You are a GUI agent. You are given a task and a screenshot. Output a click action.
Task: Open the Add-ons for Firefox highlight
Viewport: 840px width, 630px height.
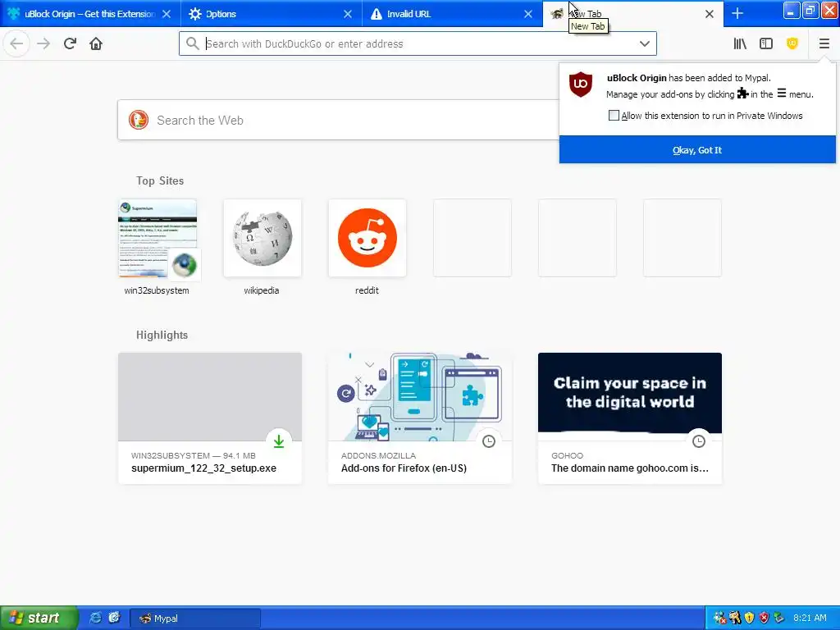pyautogui.click(x=419, y=418)
